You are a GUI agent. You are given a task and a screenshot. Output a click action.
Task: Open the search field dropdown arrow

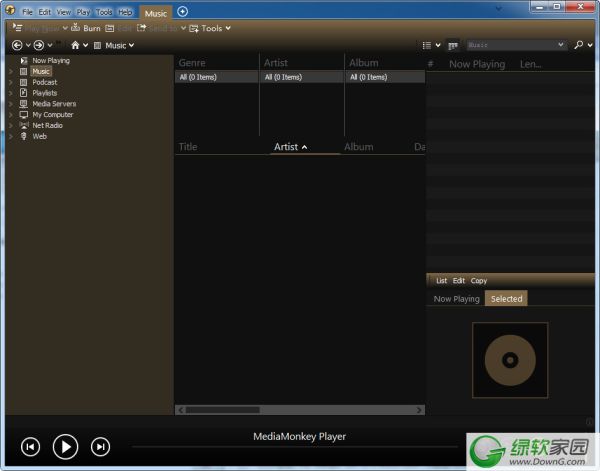pos(561,45)
